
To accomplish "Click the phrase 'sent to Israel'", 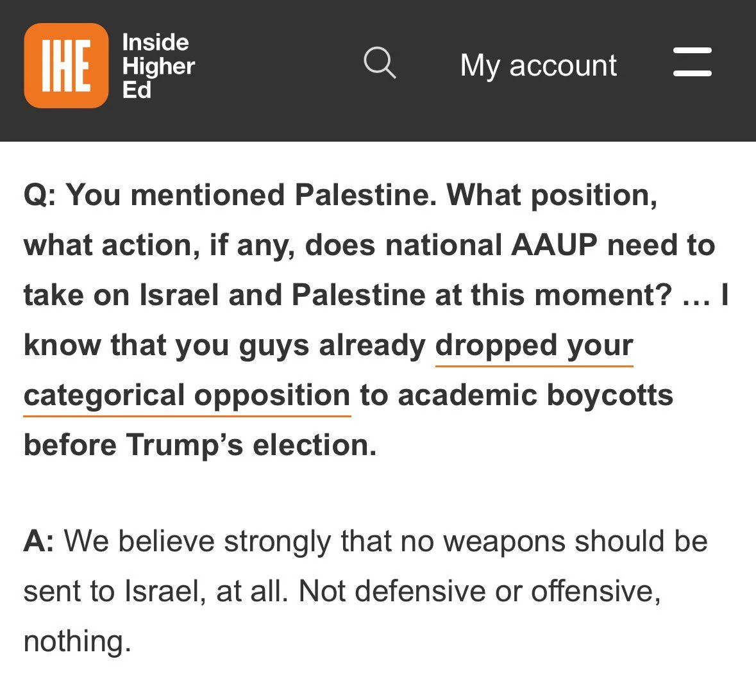I will pos(112,592).
